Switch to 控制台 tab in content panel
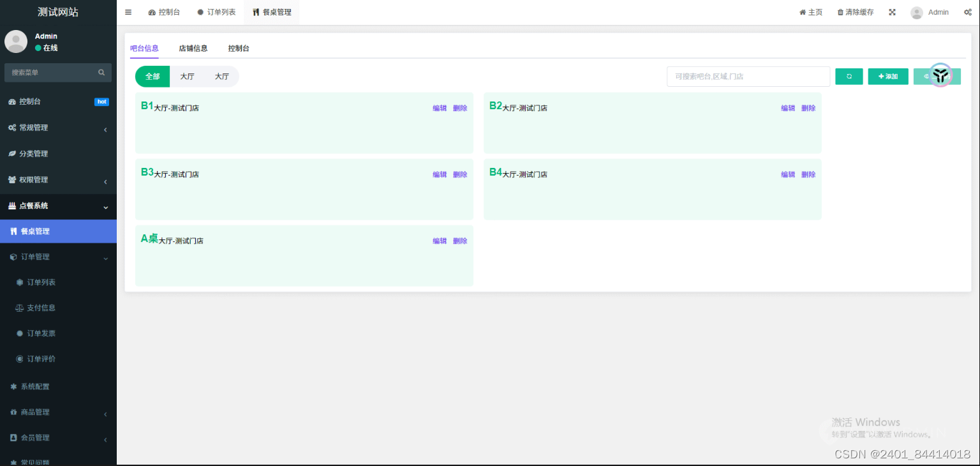This screenshot has height=466, width=980. point(239,49)
